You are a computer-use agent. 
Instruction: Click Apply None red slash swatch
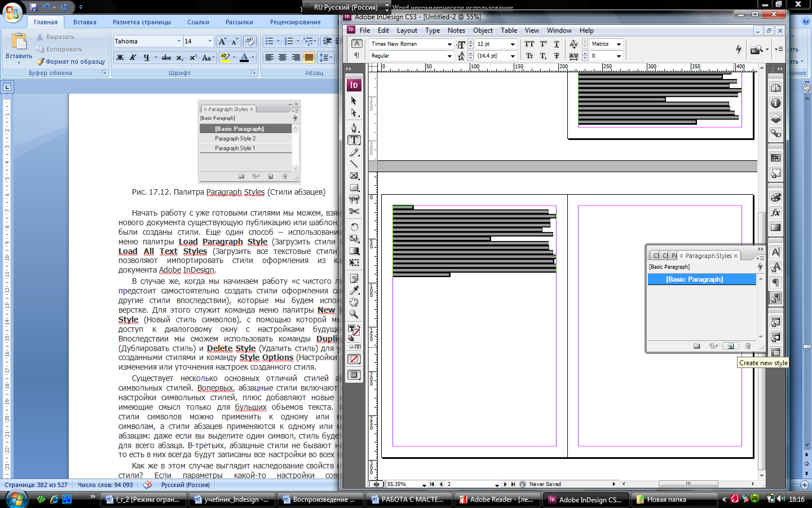click(354, 359)
